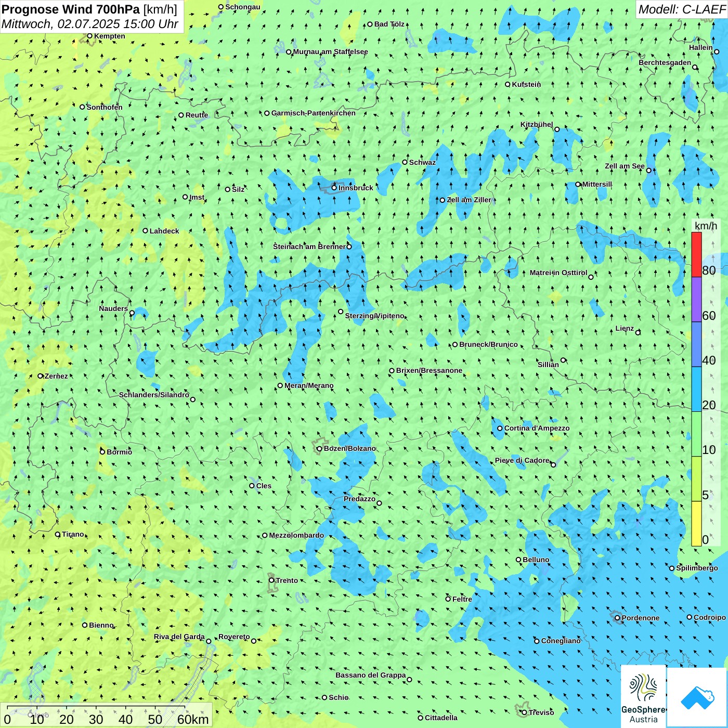
Task: Select the 'Tirano' city label
Action: [73, 534]
